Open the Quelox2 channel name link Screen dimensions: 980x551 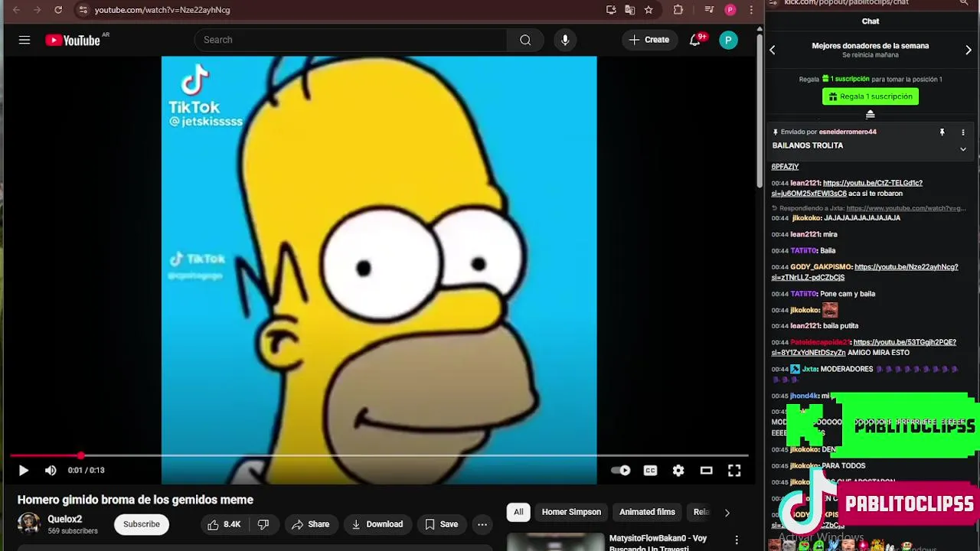pos(64,519)
